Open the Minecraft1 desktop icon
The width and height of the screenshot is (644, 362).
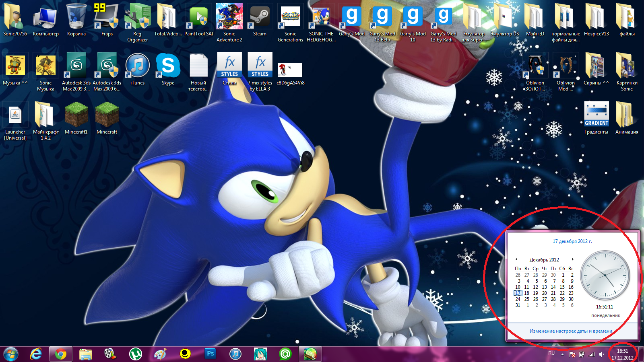[76, 118]
